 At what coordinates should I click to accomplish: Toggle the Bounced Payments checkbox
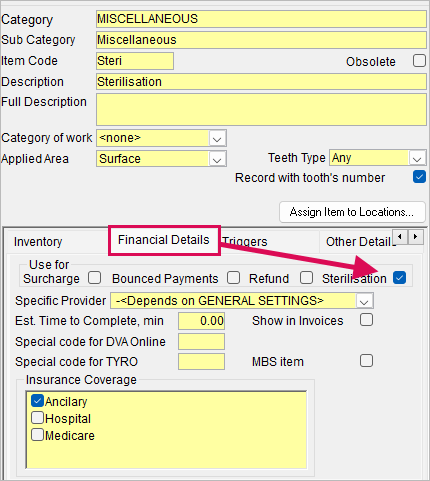233,278
